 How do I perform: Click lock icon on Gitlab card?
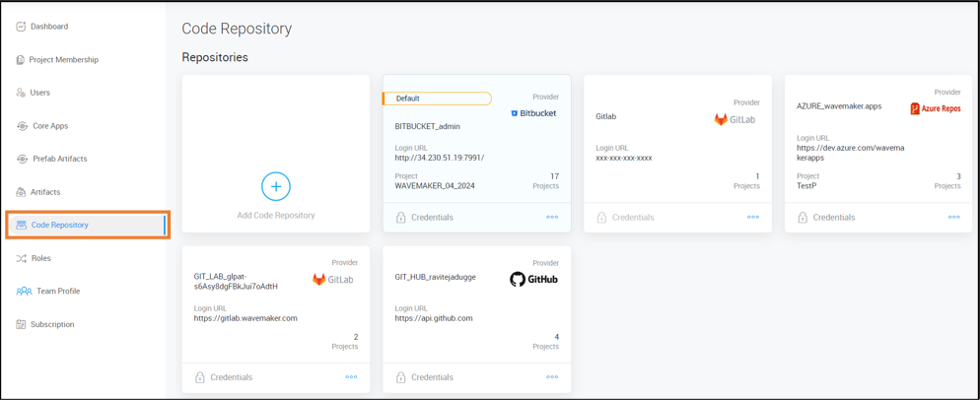(601, 218)
